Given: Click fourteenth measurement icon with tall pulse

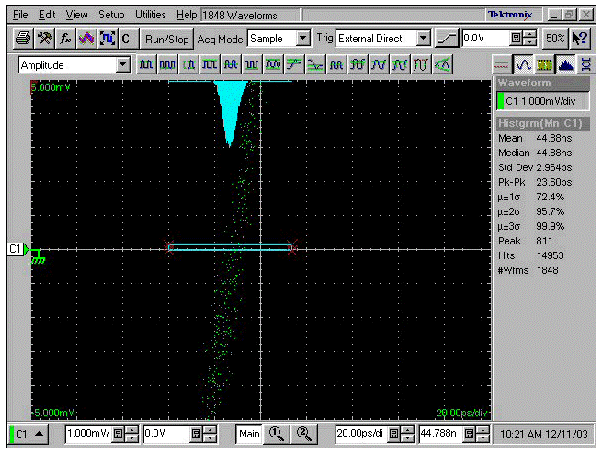Looking at the screenshot, I should coord(421,65).
